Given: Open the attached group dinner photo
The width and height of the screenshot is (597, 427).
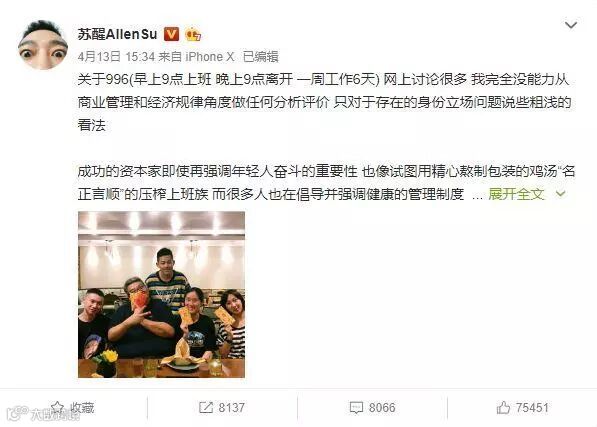Looking at the screenshot, I should [161, 295].
